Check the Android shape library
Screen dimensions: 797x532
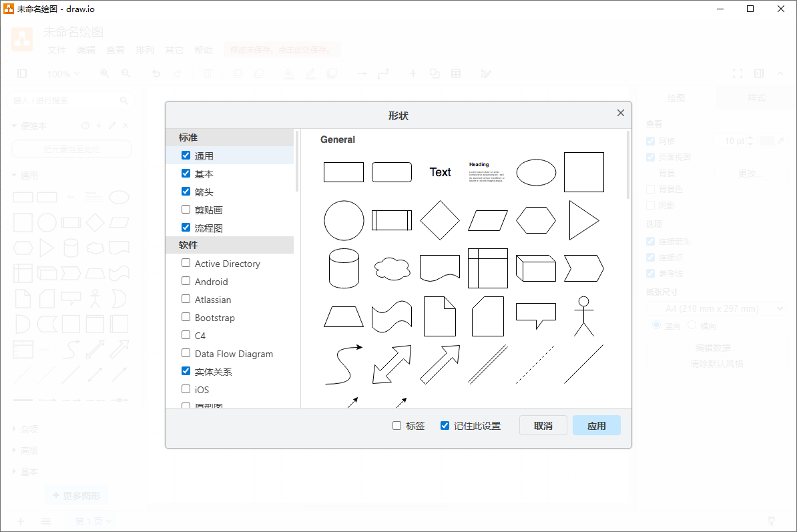pos(186,281)
